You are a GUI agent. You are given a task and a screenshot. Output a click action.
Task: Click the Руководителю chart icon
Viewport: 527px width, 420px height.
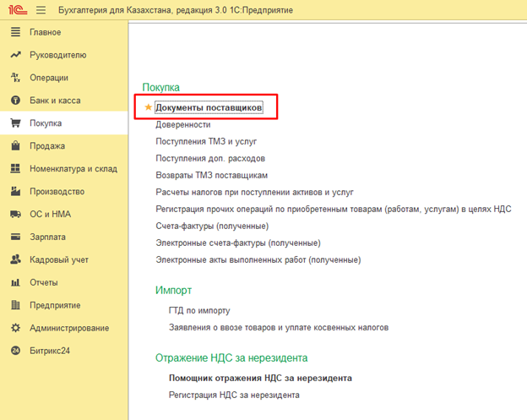click(x=14, y=55)
